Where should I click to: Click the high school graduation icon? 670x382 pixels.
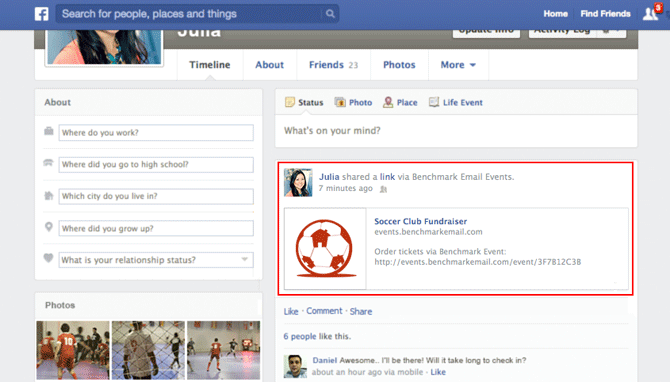[x=48, y=163]
